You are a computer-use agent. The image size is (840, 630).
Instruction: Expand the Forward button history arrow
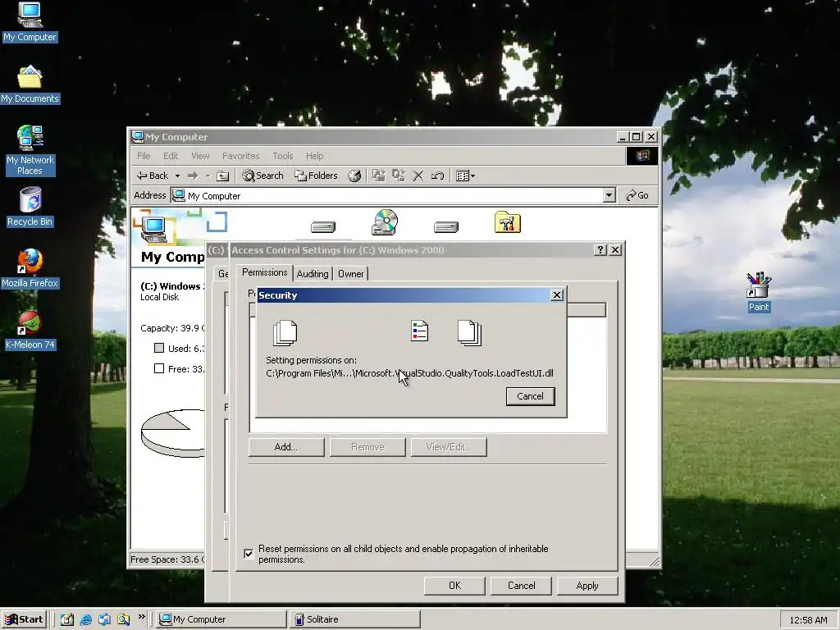click(208, 176)
